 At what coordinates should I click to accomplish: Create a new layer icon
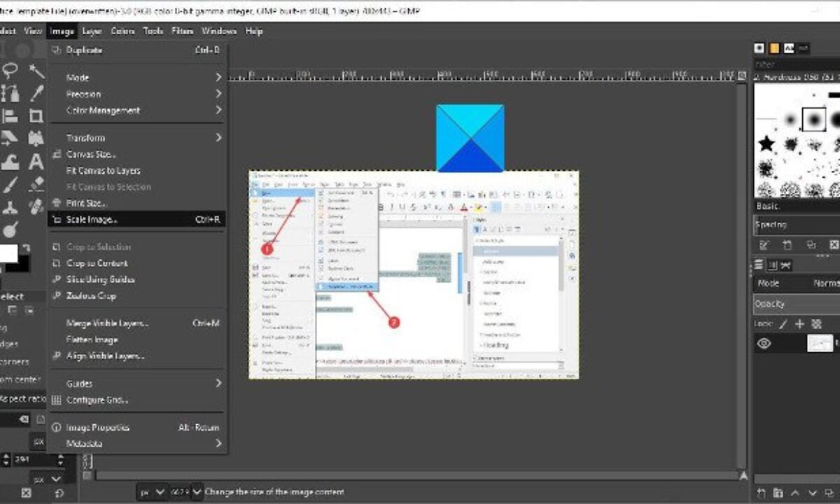coord(759,493)
